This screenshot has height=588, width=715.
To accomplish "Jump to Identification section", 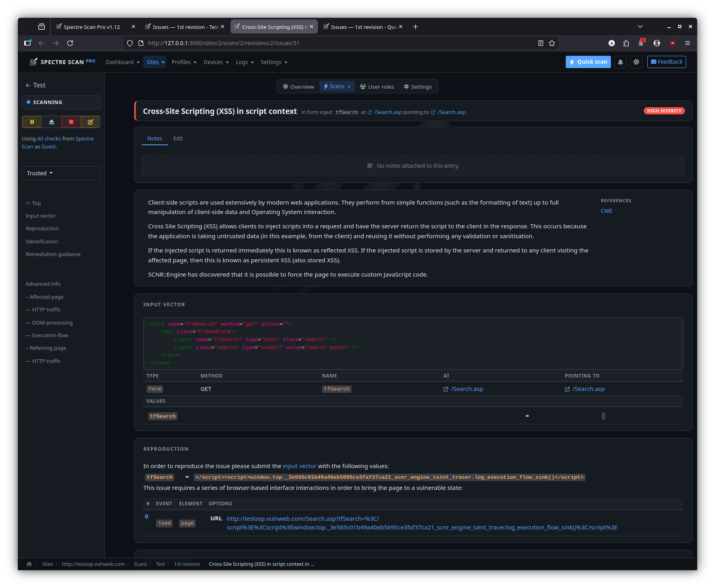I will click(x=42, y=241).
